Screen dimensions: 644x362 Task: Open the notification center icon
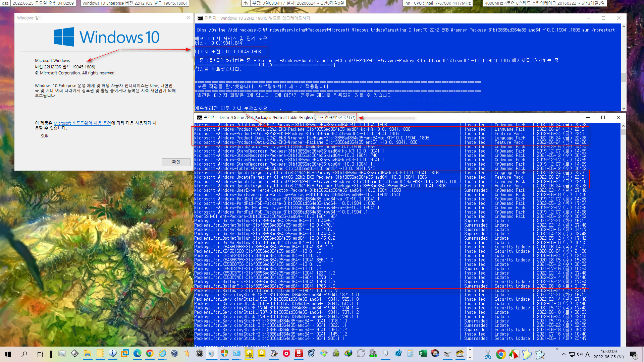click(634, 355)
